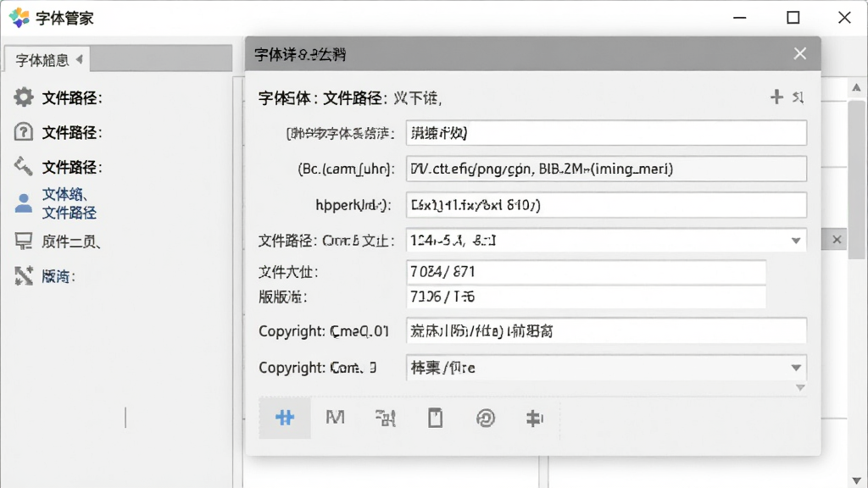
Task: Close the font details dialog
Action: coord(800,53)
